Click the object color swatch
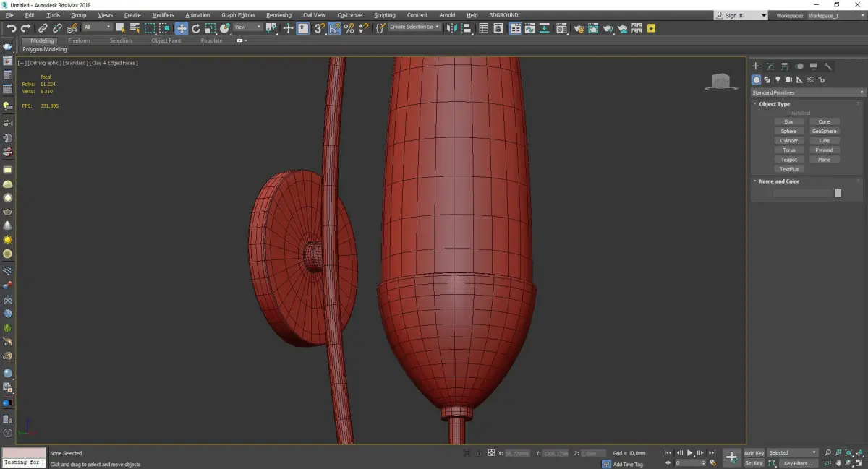This screenshot has width=868, height=469. click(838, 193)
